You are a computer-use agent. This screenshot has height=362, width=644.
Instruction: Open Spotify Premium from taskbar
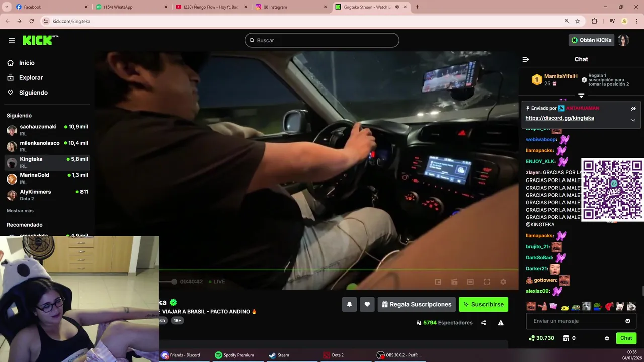[234, 355]
